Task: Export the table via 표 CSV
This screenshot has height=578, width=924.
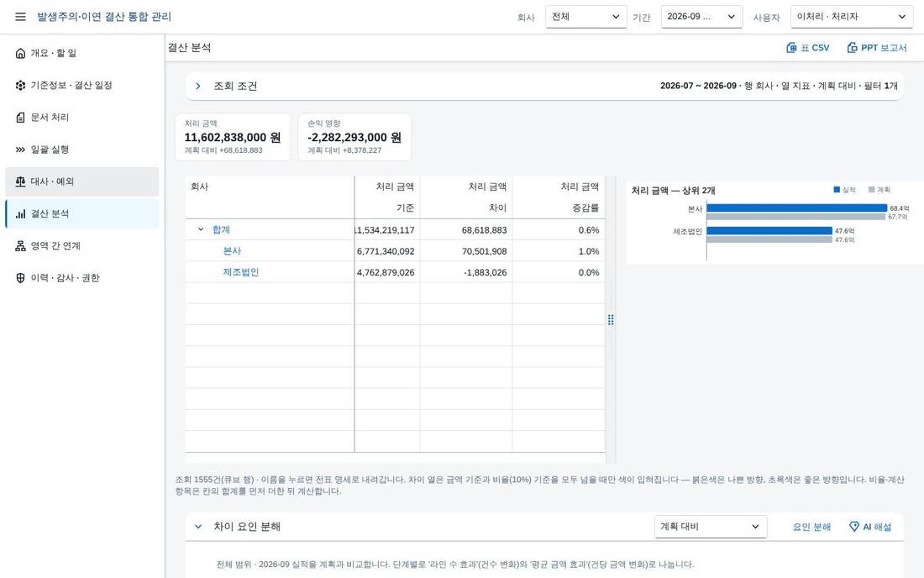Action: click(808, 48)
